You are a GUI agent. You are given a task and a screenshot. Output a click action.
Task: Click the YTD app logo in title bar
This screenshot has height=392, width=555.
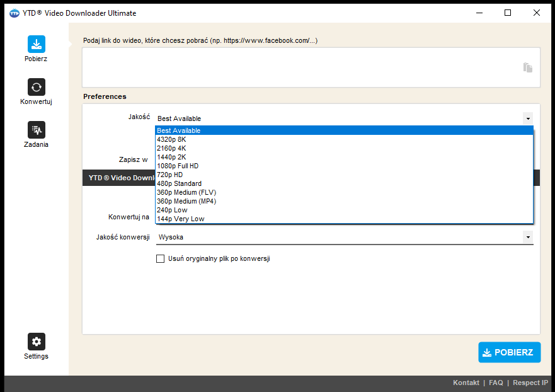14,13
